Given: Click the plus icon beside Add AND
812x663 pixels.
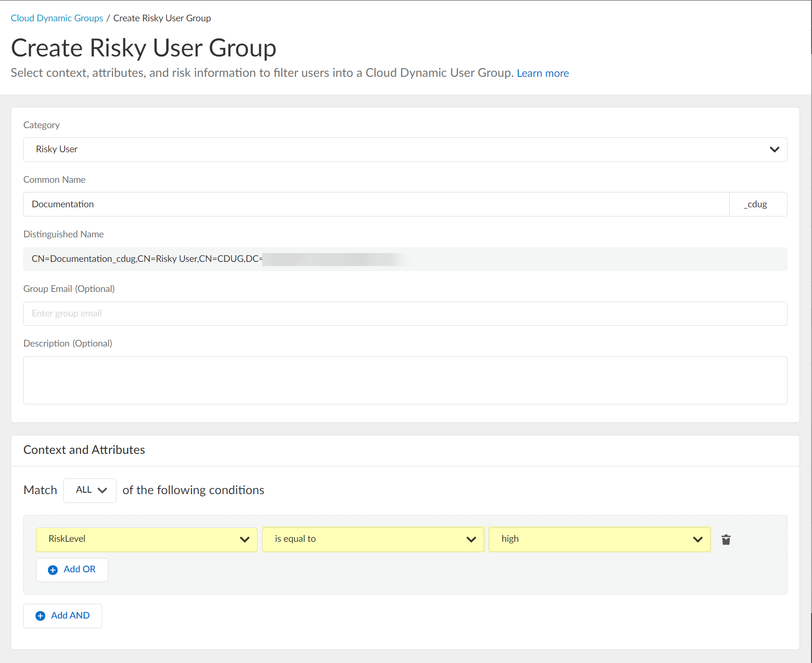Looking at the screenshot, I should click(x=41, y=616).
